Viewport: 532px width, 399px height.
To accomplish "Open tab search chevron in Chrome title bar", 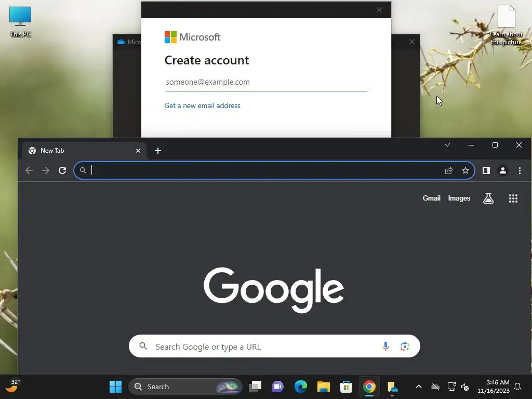I will click(x=447, y=145).
